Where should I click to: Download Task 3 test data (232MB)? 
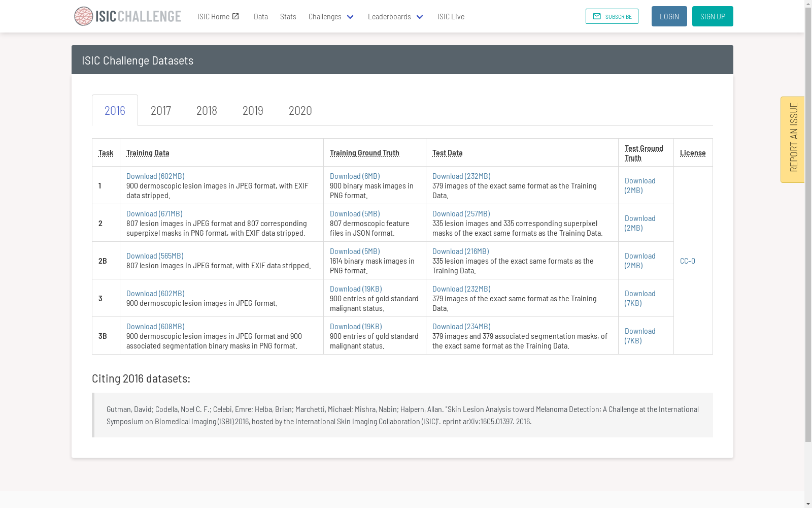461,289
